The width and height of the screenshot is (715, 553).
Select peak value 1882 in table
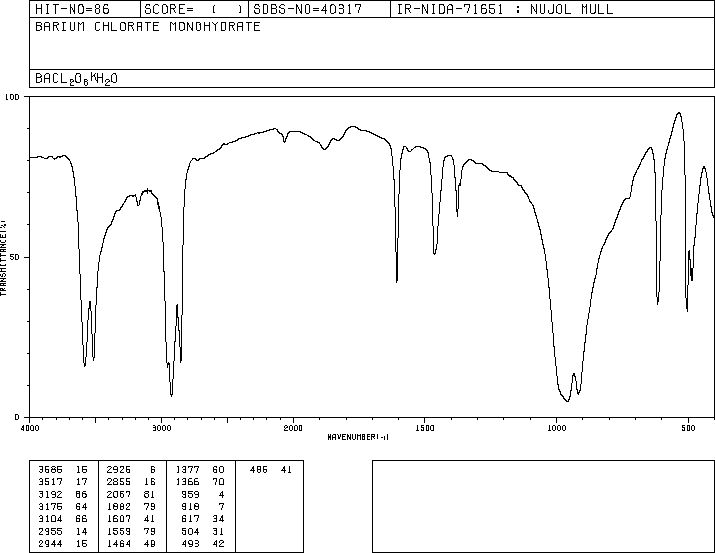click(x=119, y=506)
